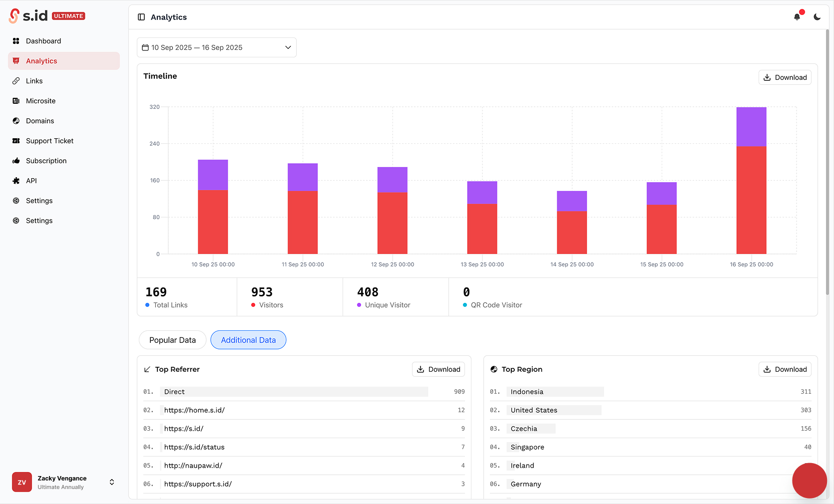
Task: Click the red floating action button
Action: point(809,481)
